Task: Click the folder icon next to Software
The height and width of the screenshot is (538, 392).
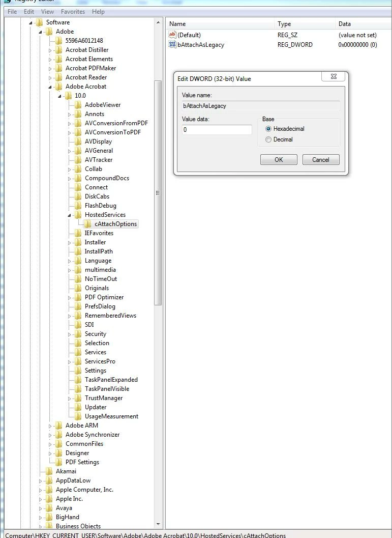Action: tap(40, 22)
